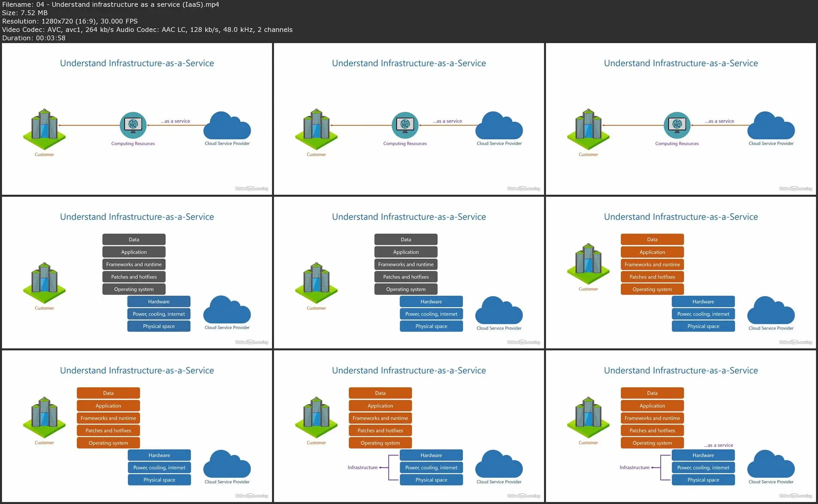Click Physical space box in Infrastructure frame lacking as-a-service caption
Image resolution: width=818 pixels, height=504 pixels.
coord(431,480)
